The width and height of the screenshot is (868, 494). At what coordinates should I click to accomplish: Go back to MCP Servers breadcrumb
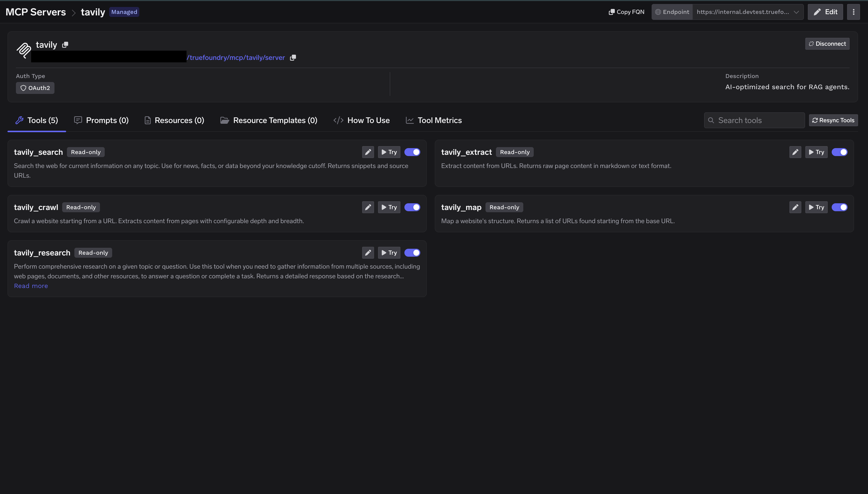coord(36,12)
